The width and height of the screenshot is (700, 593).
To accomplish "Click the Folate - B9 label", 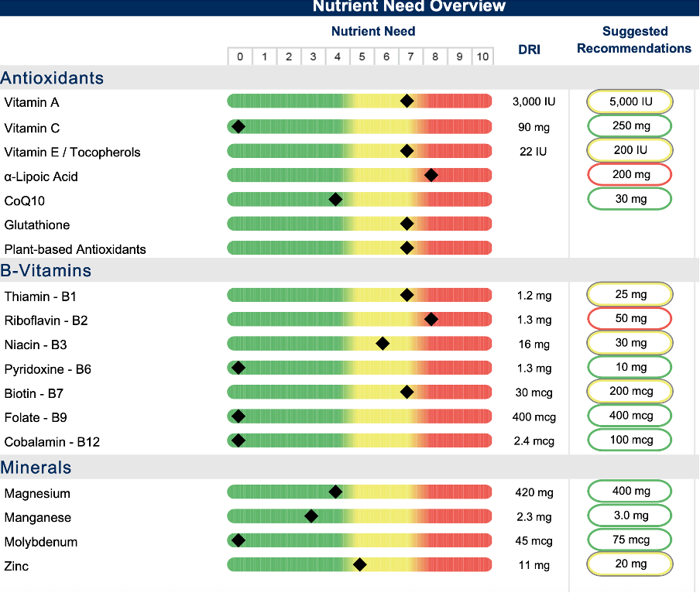I will pos(36,417).
